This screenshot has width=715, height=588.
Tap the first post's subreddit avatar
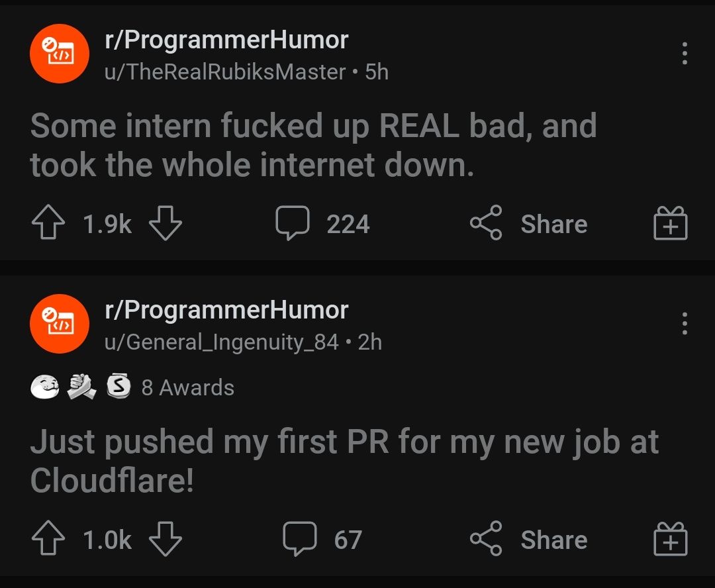click(x=60, y=54)
